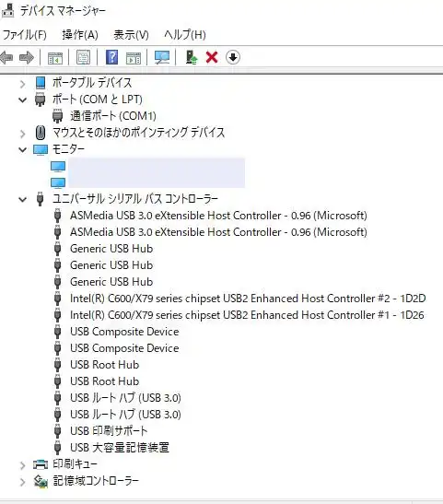Viewport: 443px width, 504px height.
Task: Click the USB controllers category plug icon
Action: [40, 199]
